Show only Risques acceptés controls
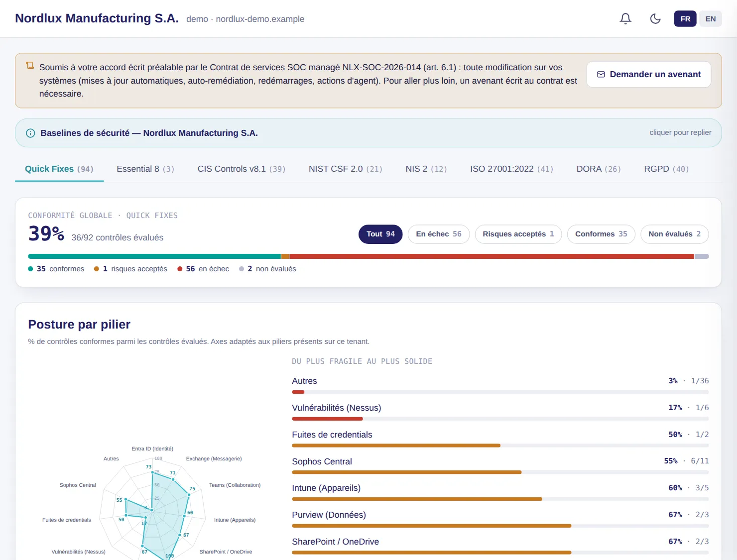This screenshot has height=560, width=737. click(518, 234)
